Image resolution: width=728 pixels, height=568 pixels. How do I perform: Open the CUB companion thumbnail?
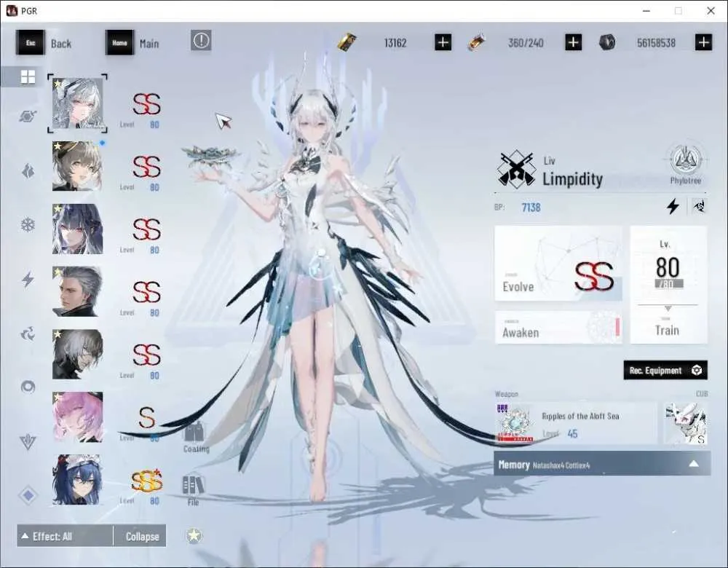pyautogui.click(x=685, y=424)
